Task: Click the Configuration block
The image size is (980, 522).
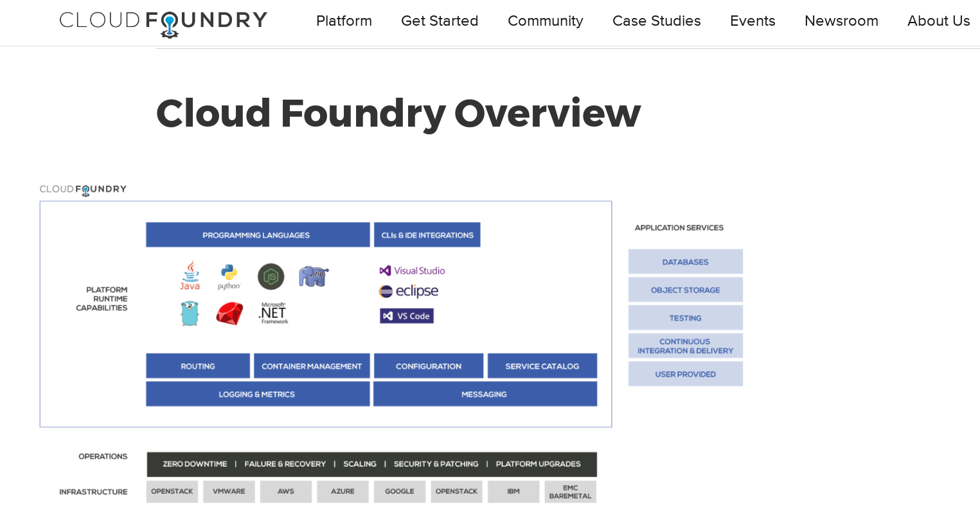Action: click(429, 366)
